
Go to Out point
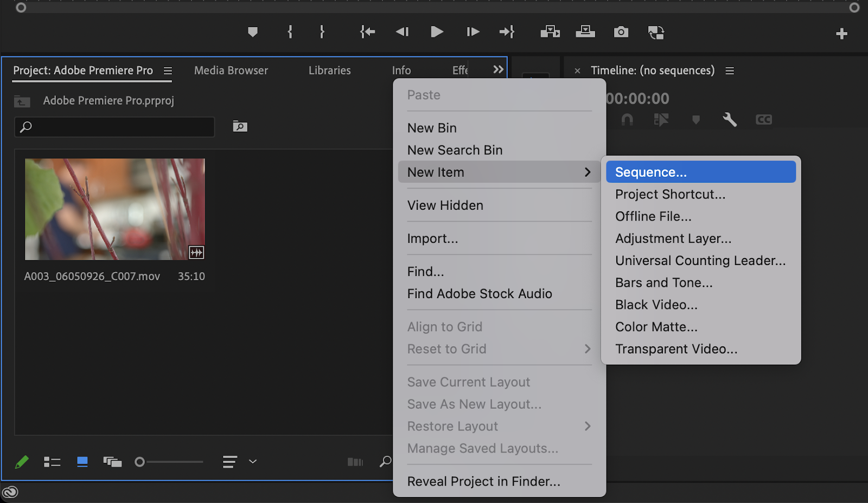pyautogui.click(x=507, y=32)
